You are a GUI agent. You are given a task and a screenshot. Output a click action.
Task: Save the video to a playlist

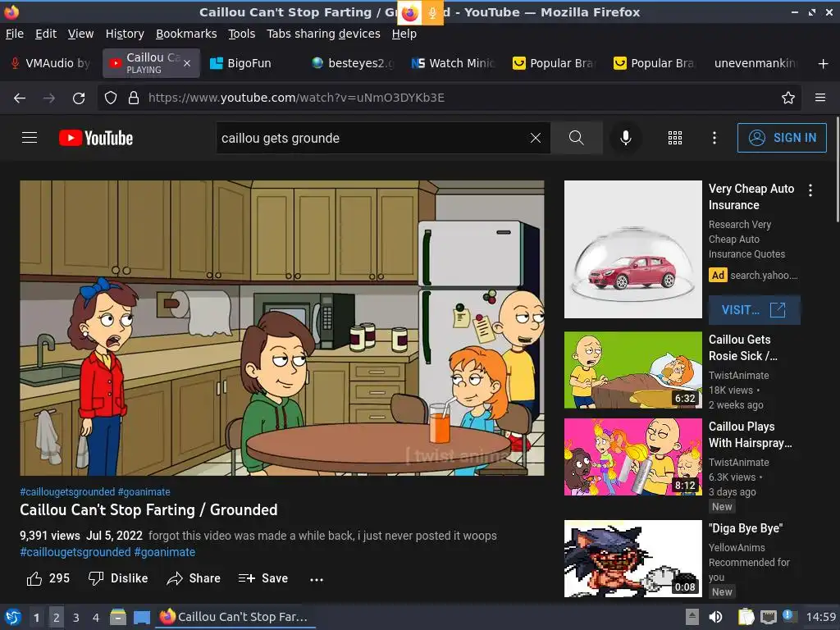(263, 578)
